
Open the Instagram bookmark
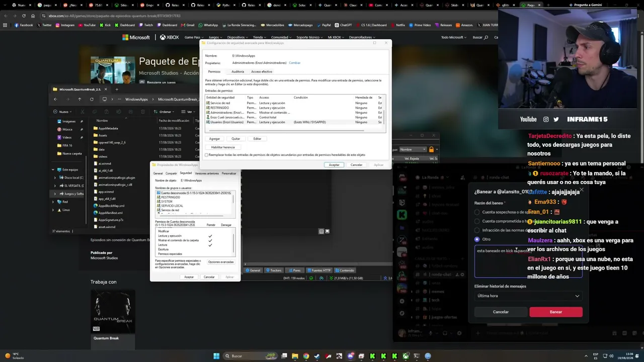(x=65, y=25)
